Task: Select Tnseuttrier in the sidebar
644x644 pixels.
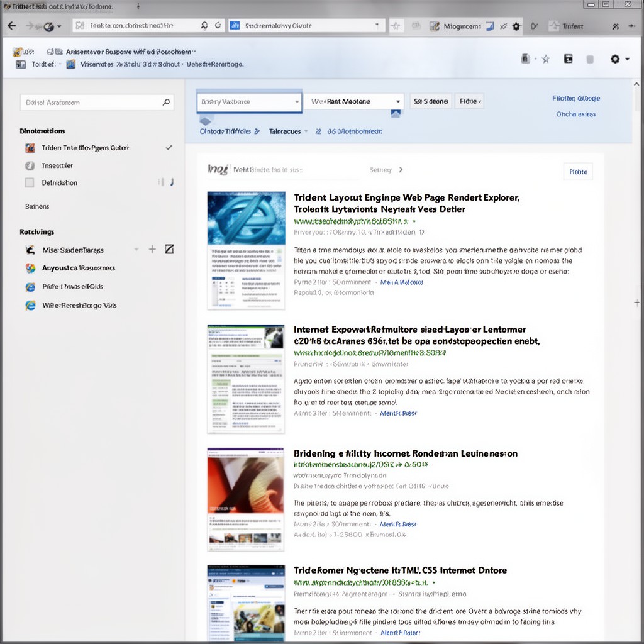Action: 57,165
